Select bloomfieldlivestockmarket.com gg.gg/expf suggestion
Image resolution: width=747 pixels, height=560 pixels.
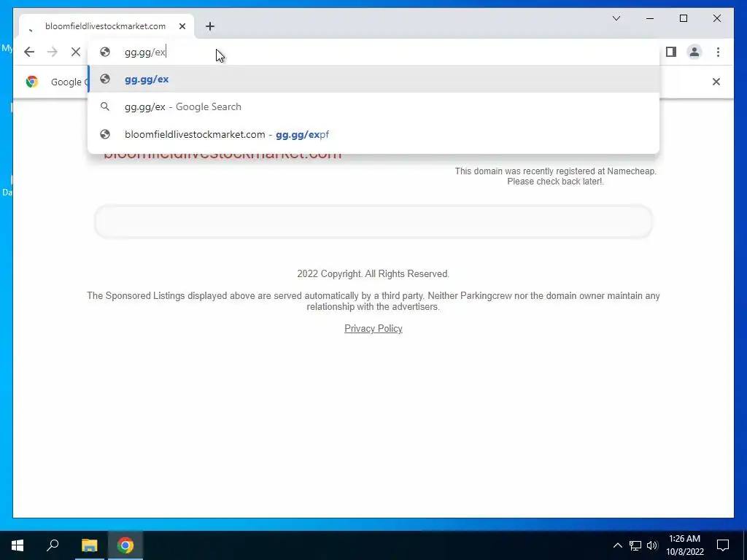(373, 134)
